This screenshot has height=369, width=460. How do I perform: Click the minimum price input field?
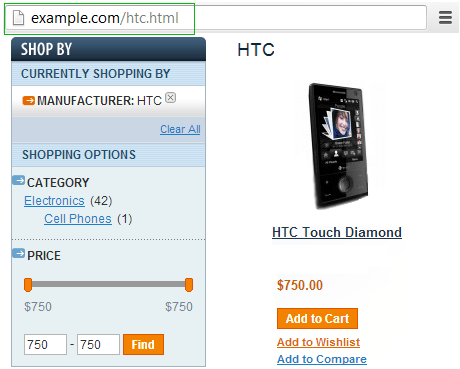(45, 345)
